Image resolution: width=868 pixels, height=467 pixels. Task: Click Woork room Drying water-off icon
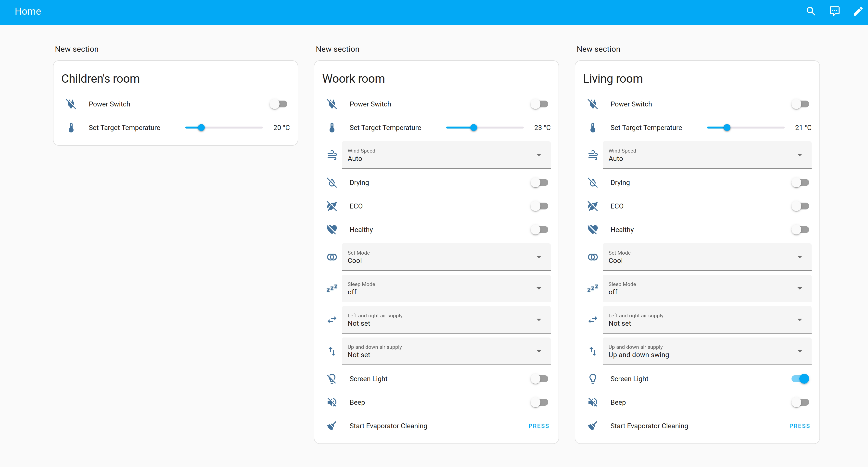point(332,183)
